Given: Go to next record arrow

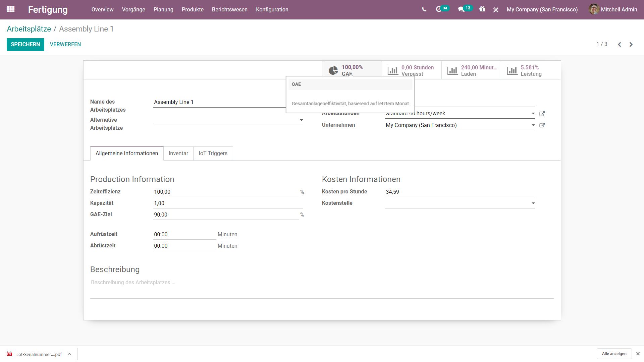Looking at the screenshot, I should tap(631, 44).
